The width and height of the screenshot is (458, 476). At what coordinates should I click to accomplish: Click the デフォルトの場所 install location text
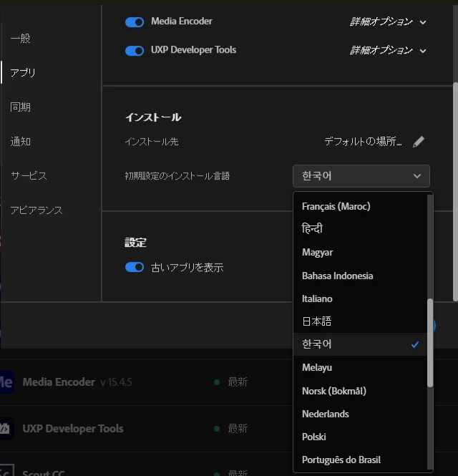[x=363, y=142]
